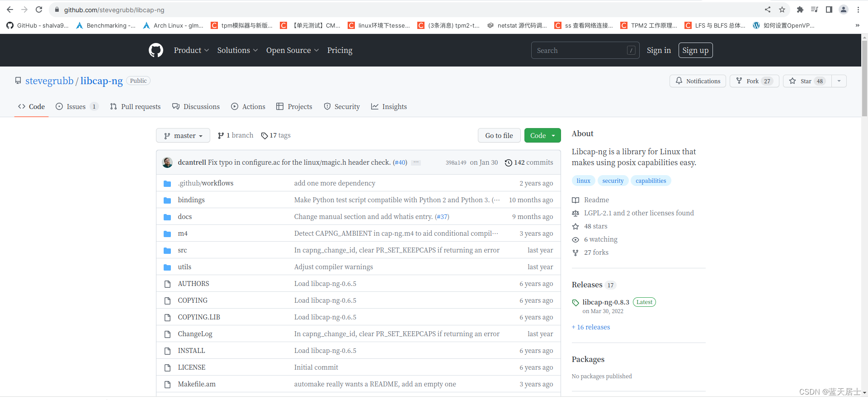Toggle browser side panel icon

point(829,10)
